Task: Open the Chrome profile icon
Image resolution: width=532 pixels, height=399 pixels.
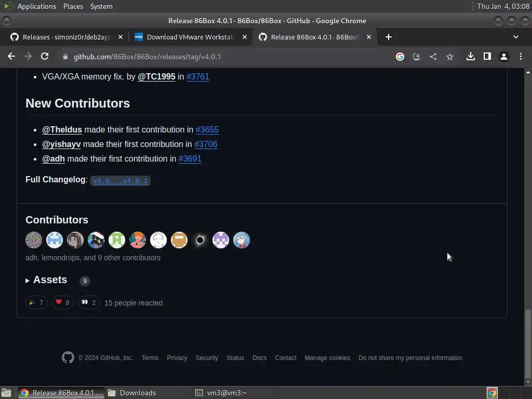Action: pyautogui.click(x=504, y=57)
